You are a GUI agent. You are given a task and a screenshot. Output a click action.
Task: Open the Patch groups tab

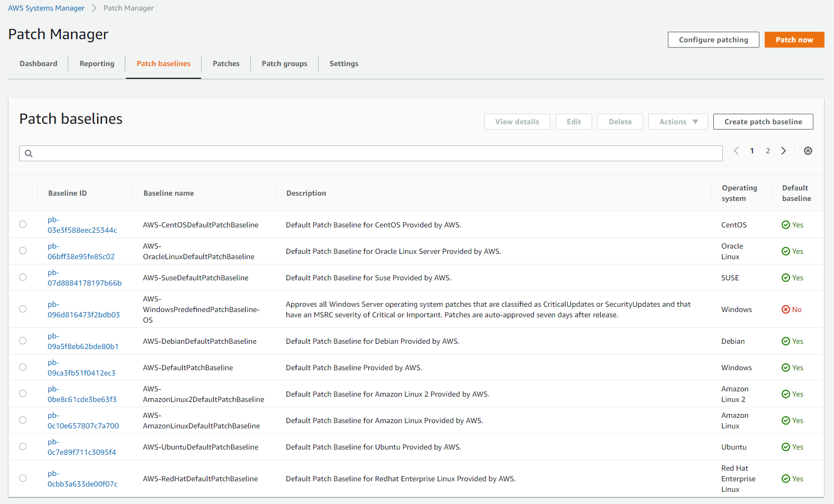(x=284, y=63)
